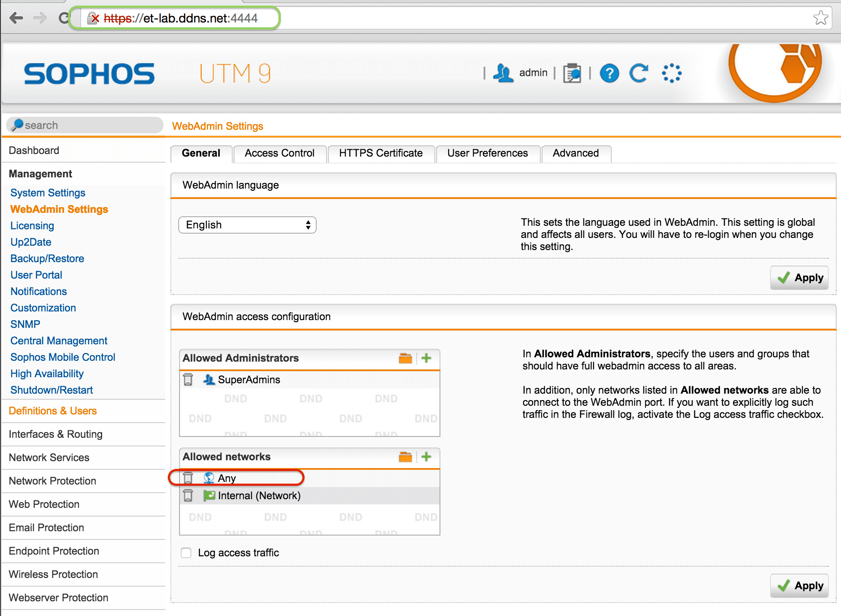Open System Settings
Screen dimensions: 841x616
tap(48, 192)
